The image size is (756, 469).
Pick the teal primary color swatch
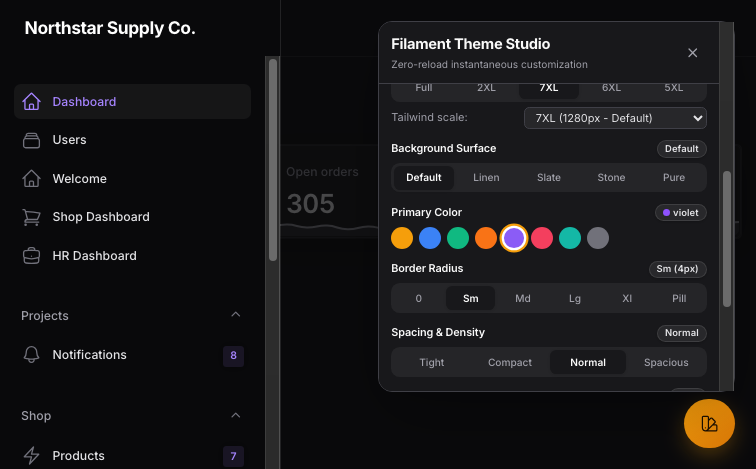(x=570, y=238)
